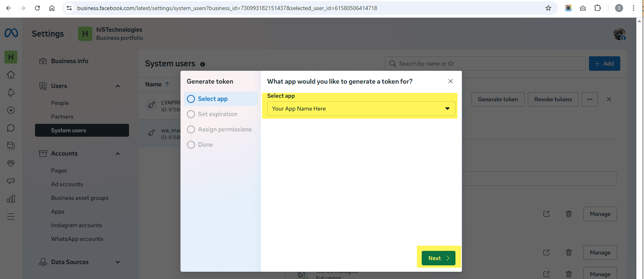
Task: Collapse the Accounts section
Action: point(118,154)
